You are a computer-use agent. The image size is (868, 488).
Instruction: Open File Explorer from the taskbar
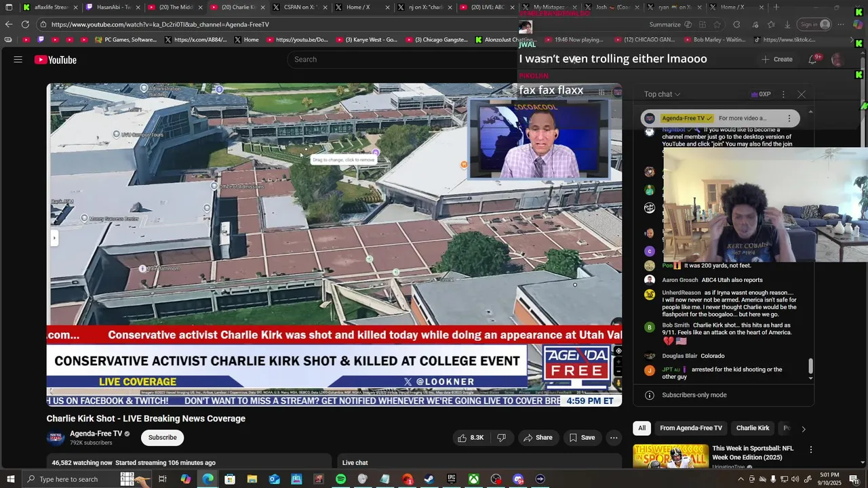252,479
